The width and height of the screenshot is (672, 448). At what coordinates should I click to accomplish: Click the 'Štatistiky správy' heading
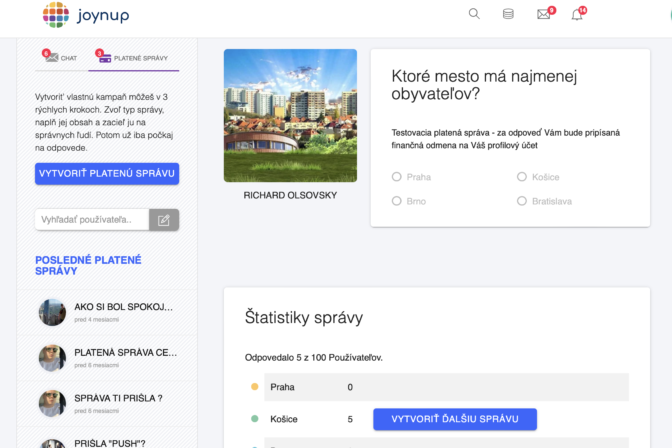pos(304,318)
